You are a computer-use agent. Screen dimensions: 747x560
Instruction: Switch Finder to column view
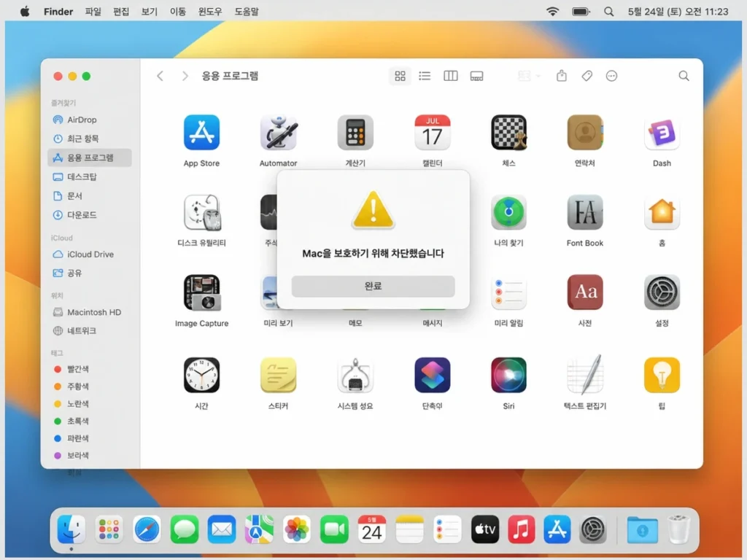coord(451,76)
